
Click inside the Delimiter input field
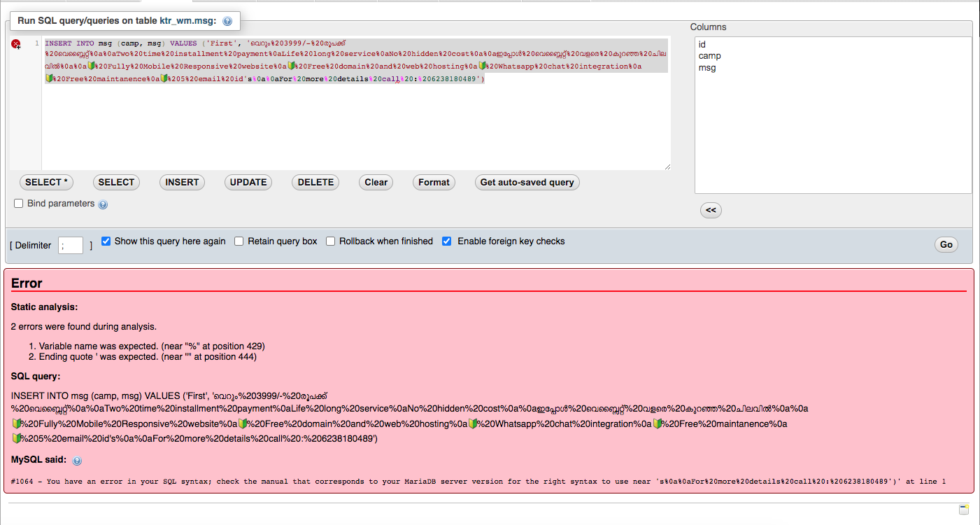pyautogui.click(x=70, y=245)
